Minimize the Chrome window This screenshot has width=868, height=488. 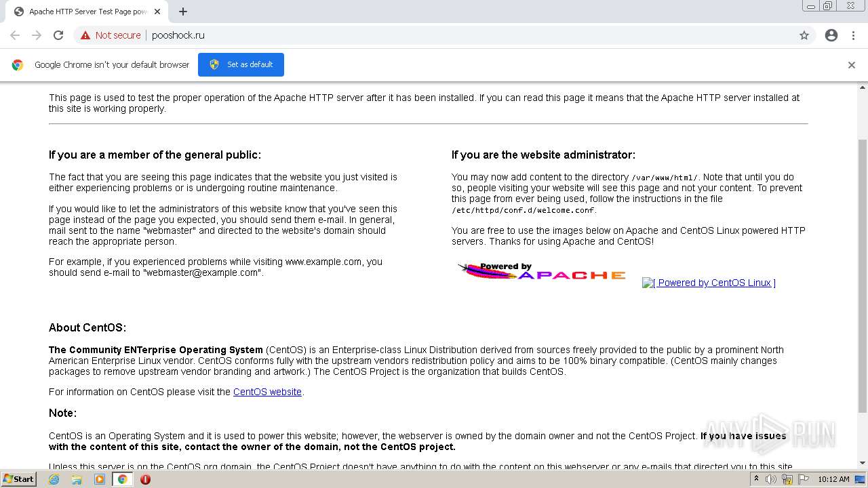click(811, 5)
